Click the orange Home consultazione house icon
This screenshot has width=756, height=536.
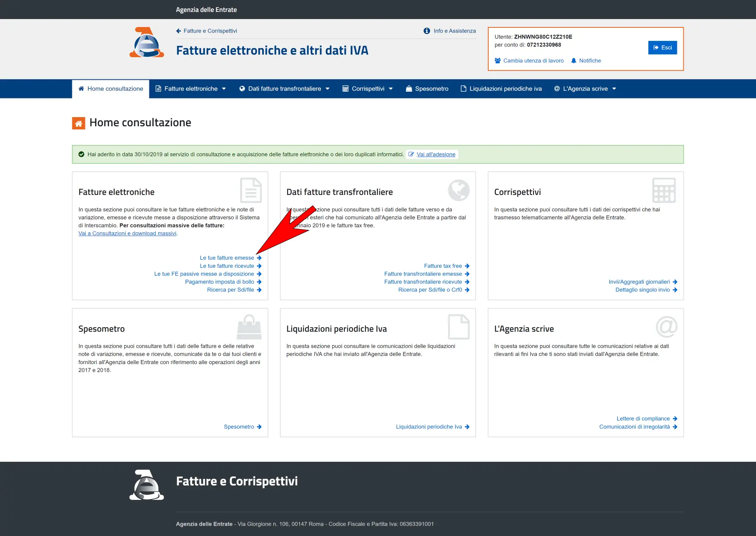tap(79, 123)
